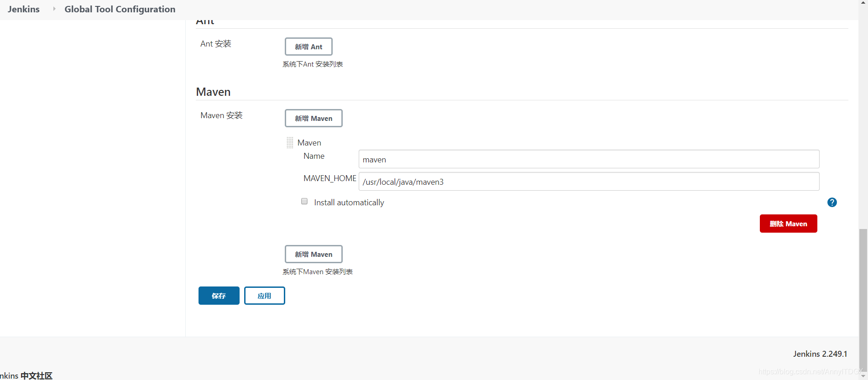
Task: Focus the Maven Name input field
Action: tap(589, 159)
